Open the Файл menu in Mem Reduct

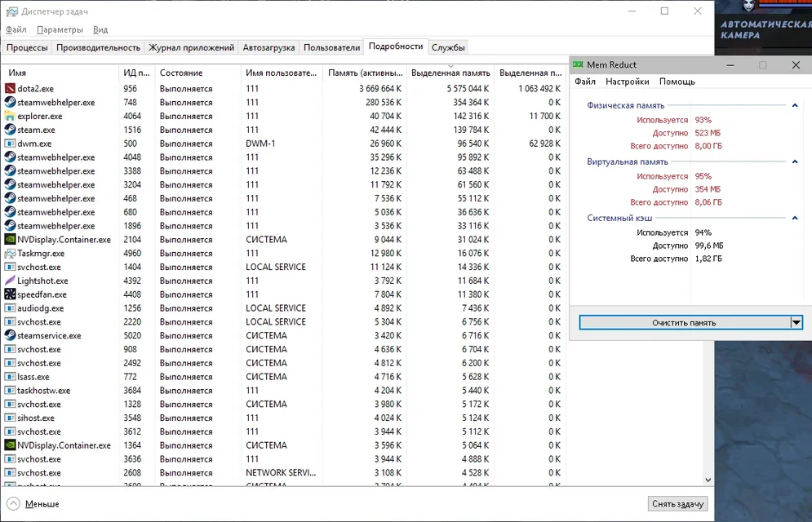pyautogui.click(x=585, y=82)
